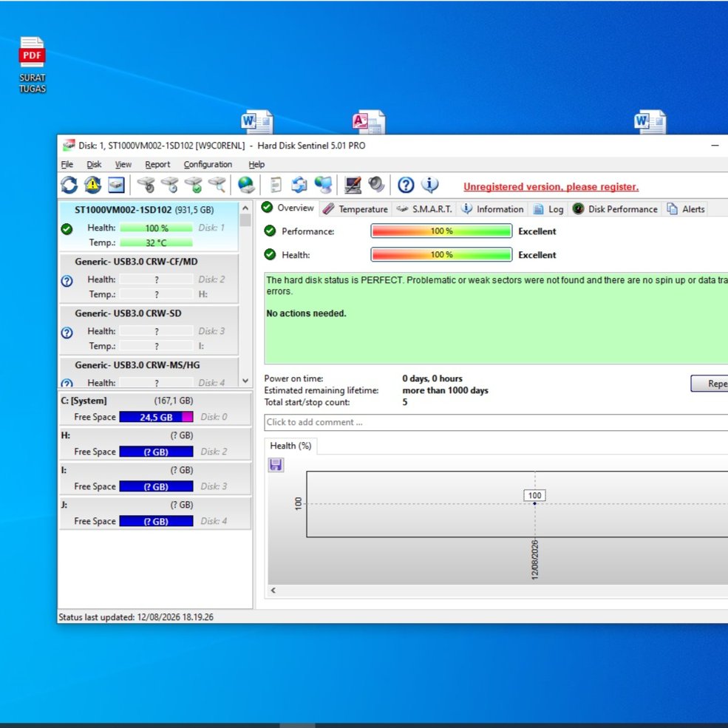Click the status last updated text
The width and height of the screenshot is (728, 728).
click(x=136, y=617)
